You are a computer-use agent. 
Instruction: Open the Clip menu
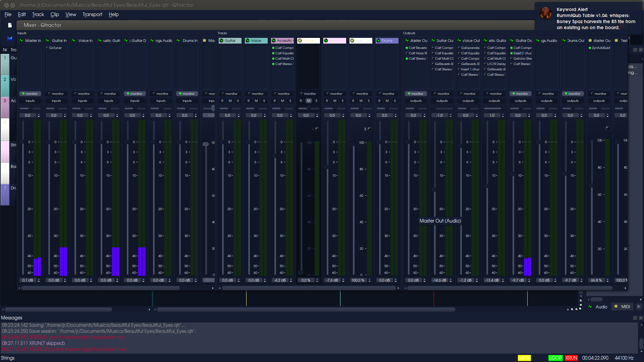(x=55, y=14)
